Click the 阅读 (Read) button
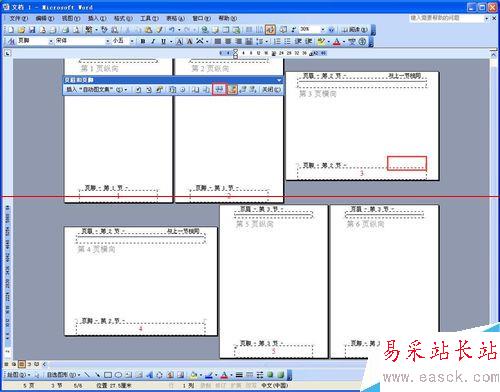Viewport: 500px width, 392px height. pyautogui.click(x=355, y=30)
